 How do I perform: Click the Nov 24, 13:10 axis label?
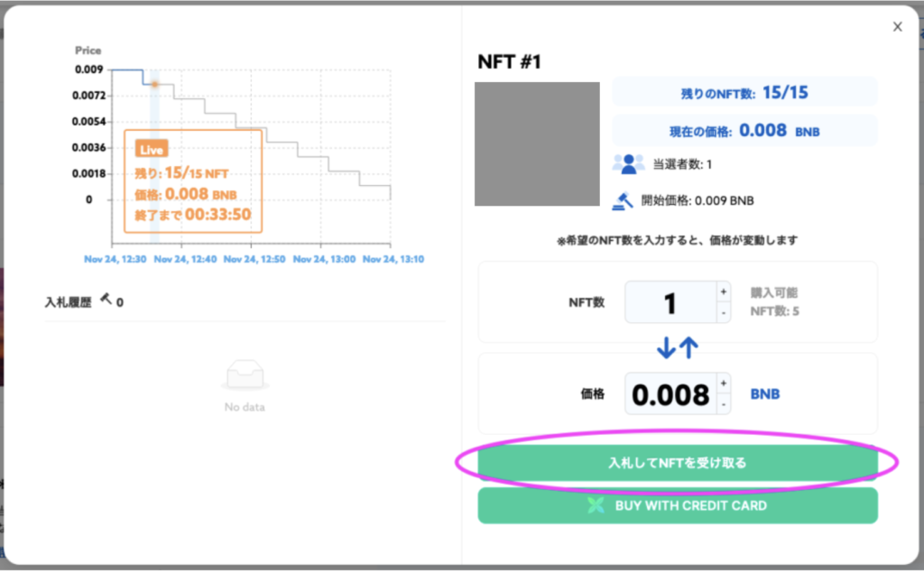393,259
